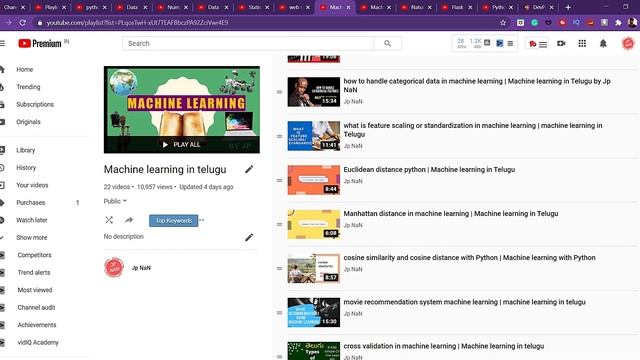Open Purchases in the sidebar

[31, 203]
